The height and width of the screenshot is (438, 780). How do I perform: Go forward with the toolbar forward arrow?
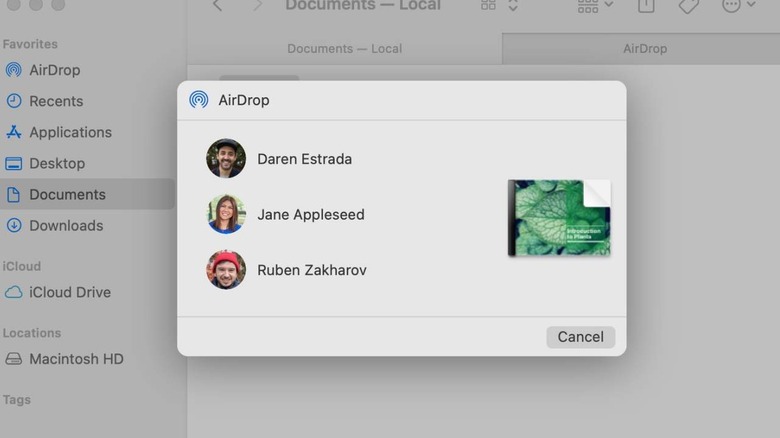point(257,5)
